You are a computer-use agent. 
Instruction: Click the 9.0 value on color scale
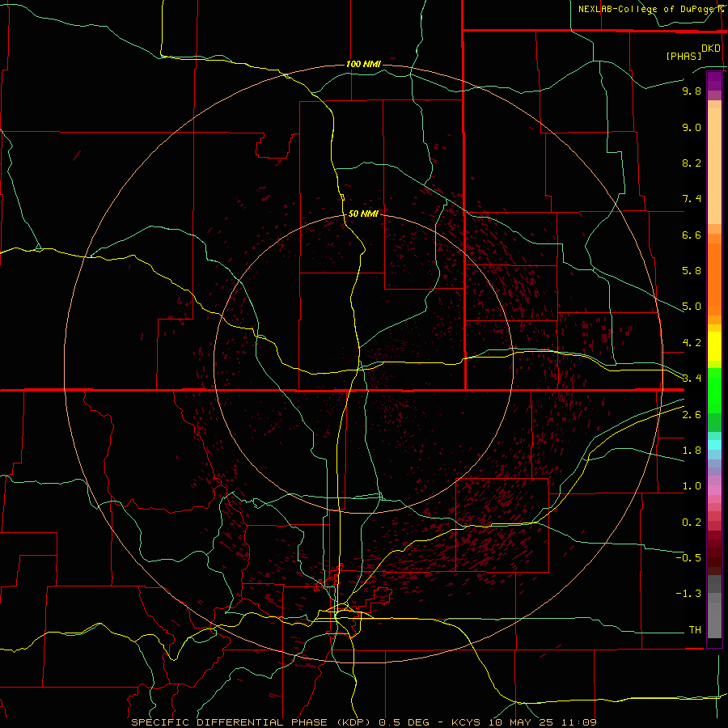[x=692, y=127]
